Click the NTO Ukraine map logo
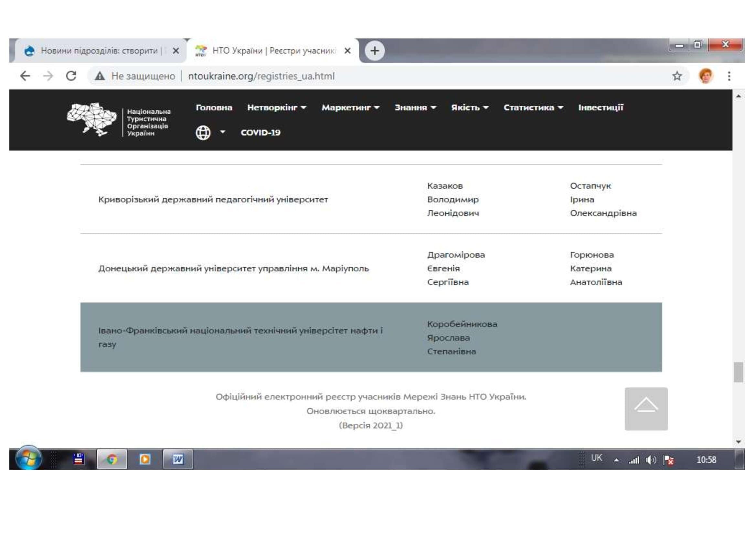The width and height of the screenshot is (756, 534). tap(92, 119)
